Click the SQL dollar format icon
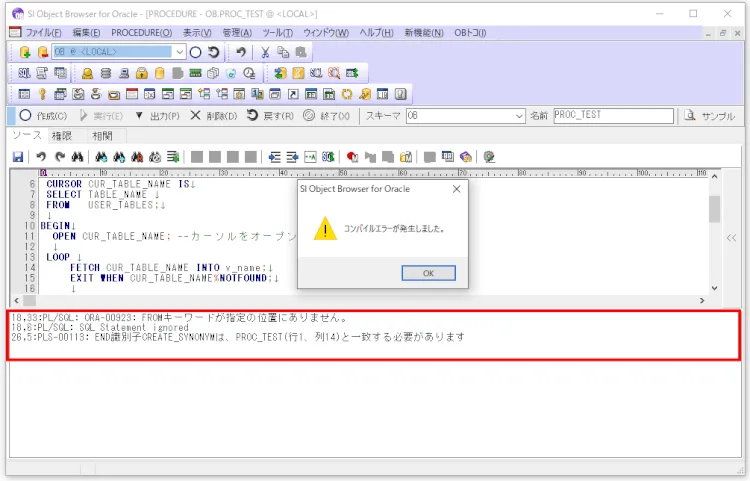Screen dimensions: 750x481 coord(328,157)
